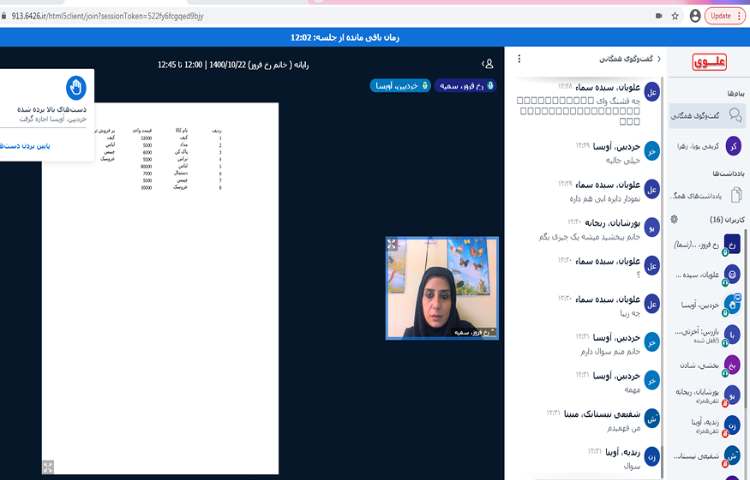
Task: Select user رندیه آوینا in users list
Action: 707,425
